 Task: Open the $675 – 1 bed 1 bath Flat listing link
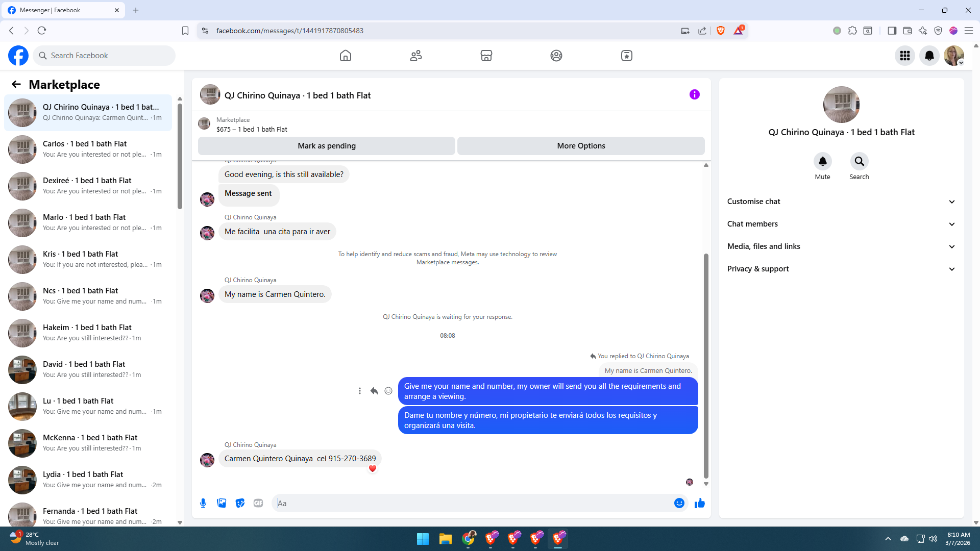252,130
